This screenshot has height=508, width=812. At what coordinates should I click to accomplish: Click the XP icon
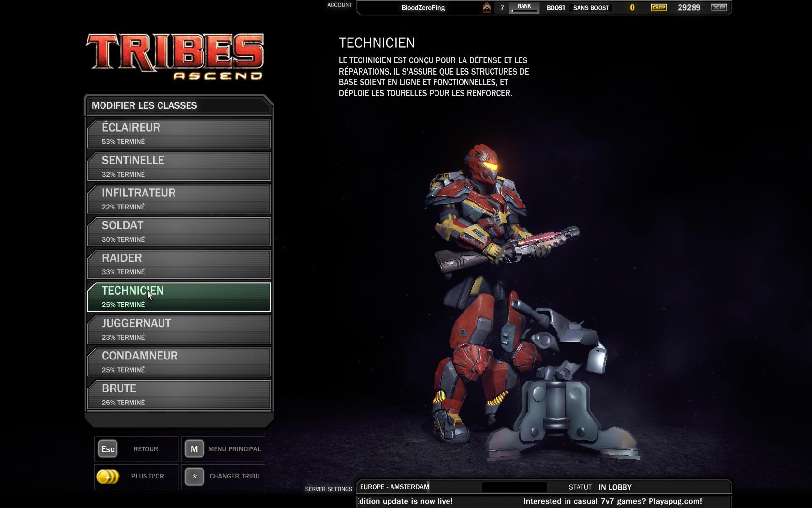[x=719, y=7]
